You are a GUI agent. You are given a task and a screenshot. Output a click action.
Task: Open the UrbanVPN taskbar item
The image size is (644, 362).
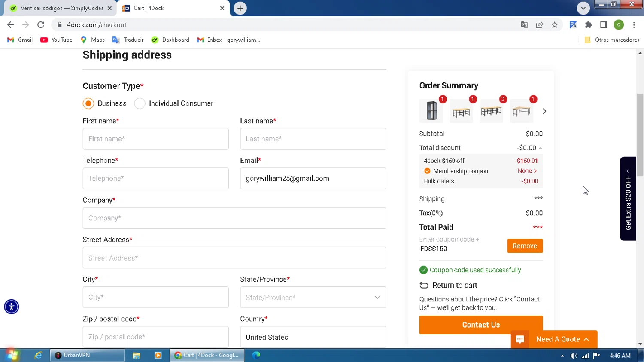(x=88, y=355)
